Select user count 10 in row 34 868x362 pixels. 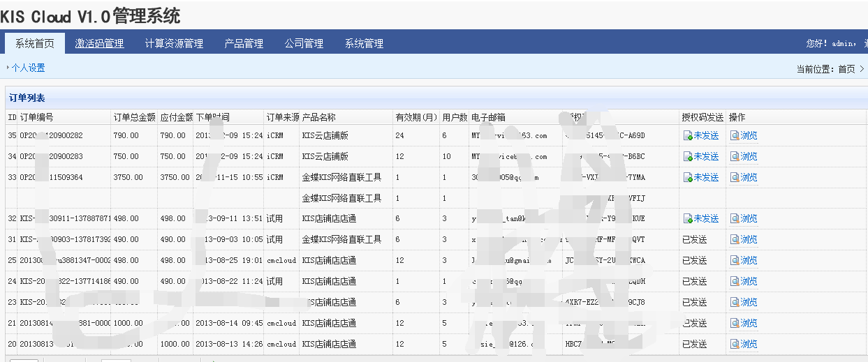pos(447,157)
